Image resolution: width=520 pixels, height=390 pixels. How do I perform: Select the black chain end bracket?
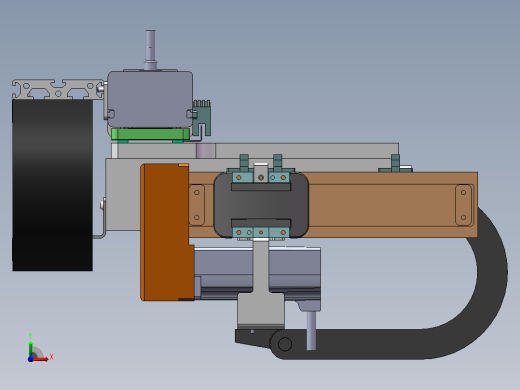pyautogui.click(x=253, y=338)
